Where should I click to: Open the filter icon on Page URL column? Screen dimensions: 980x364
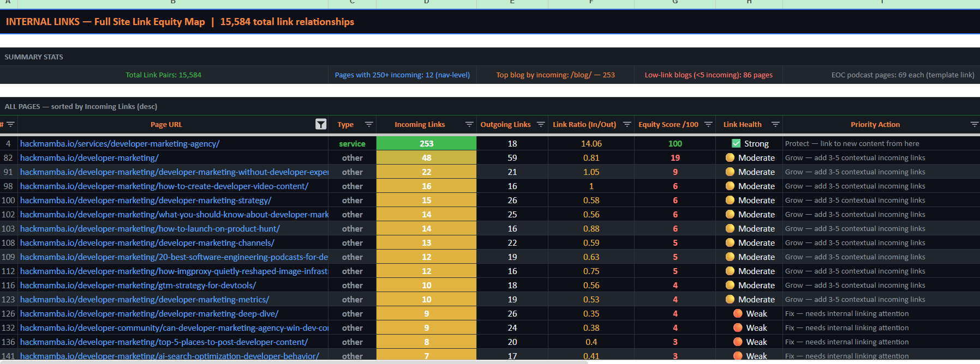(321, 124)
